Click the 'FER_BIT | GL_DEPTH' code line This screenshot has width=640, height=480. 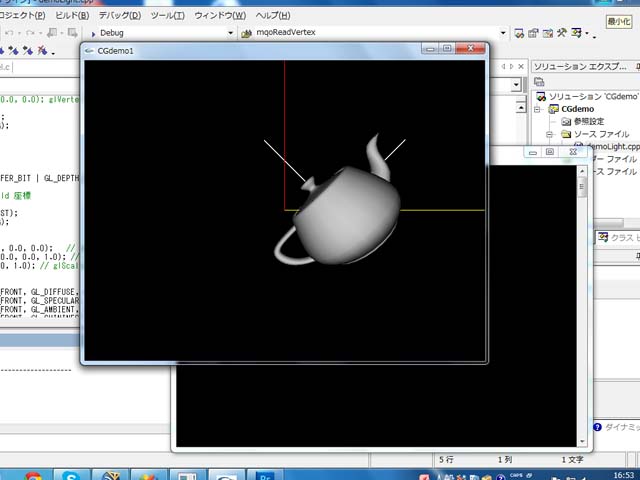pyautogui.click(x=39, y=178)
